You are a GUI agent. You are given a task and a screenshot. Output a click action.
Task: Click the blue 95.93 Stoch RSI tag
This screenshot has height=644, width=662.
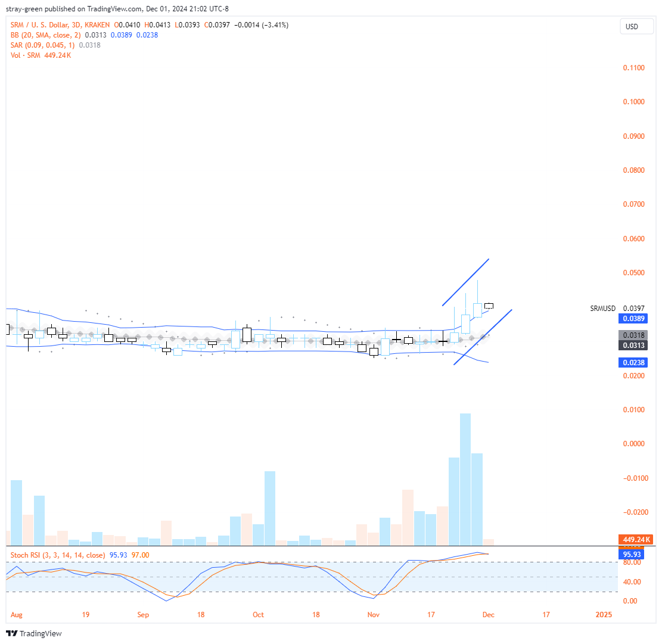pos(632,554)
